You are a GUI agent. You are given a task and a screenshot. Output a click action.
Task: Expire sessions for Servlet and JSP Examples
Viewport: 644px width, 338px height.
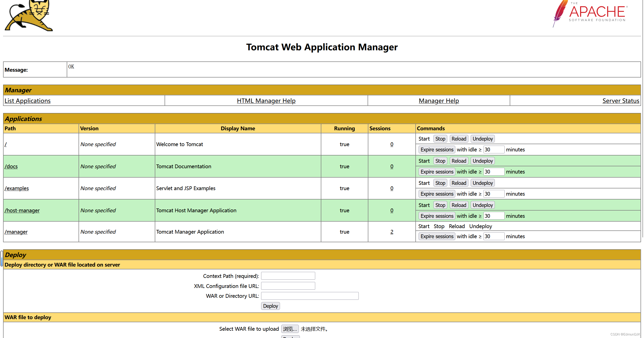point(437,194)
